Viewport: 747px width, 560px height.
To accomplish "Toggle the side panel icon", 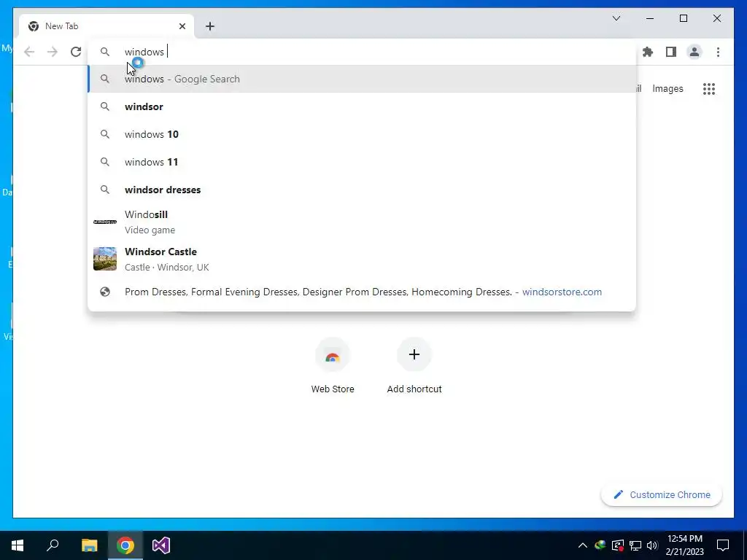I will pos(671,52).
